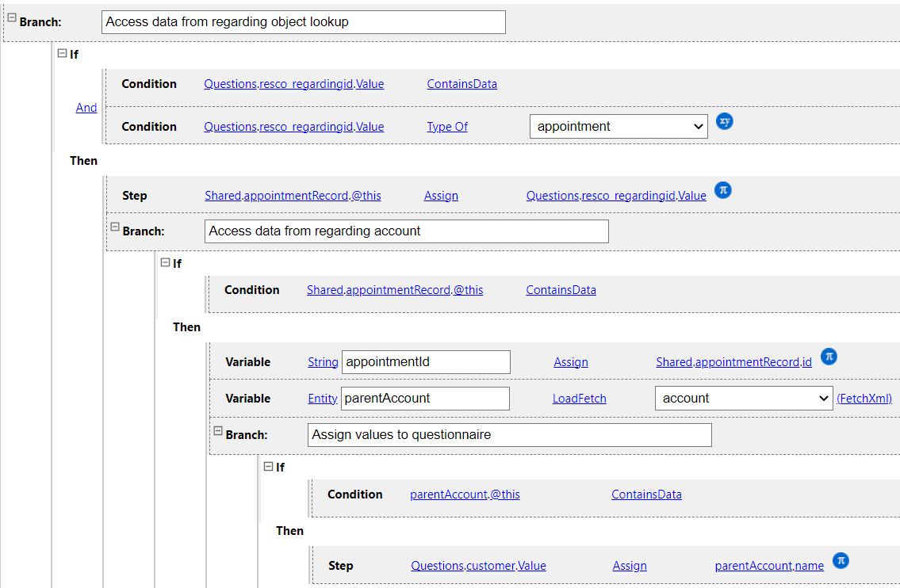Click parentAccount.name link
The width and height of the screenshot is (900, 588).
point(769,566)
